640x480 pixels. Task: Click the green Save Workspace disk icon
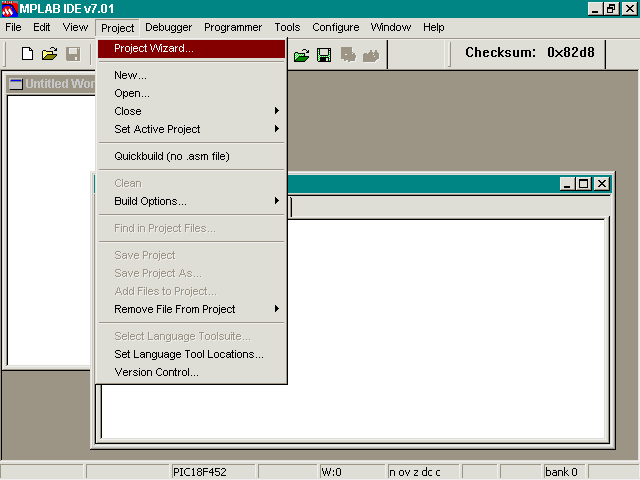point(324,55)
